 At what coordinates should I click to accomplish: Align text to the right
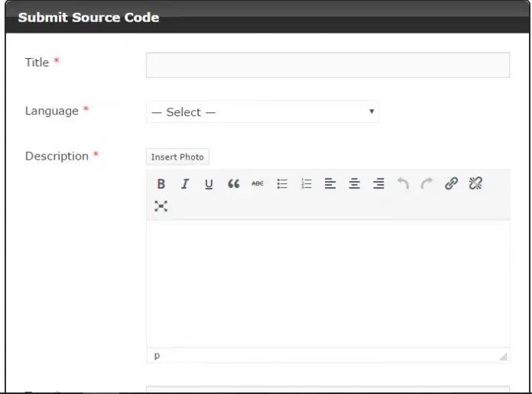[x=378, y=184]
